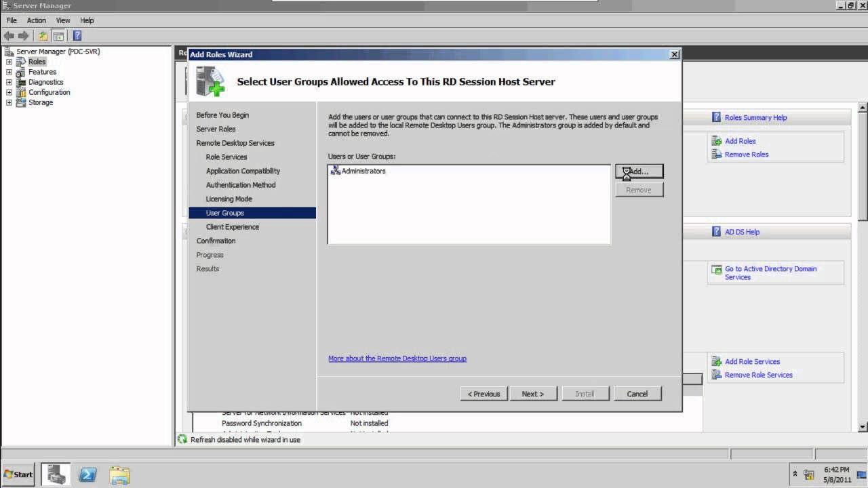Click the Start button
Viewport: 868px width, 488px height.
[x=18, y=474]
